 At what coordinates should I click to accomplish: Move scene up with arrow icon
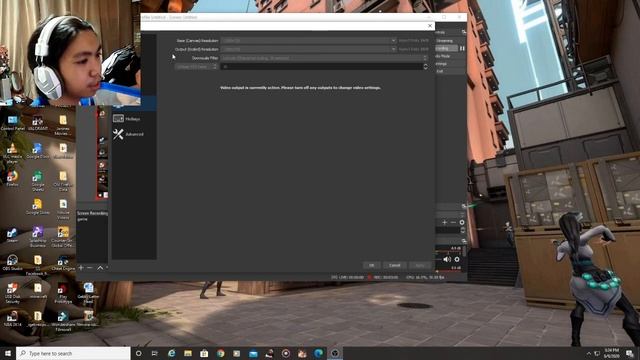pyautogui.click(x=100, y=268)
